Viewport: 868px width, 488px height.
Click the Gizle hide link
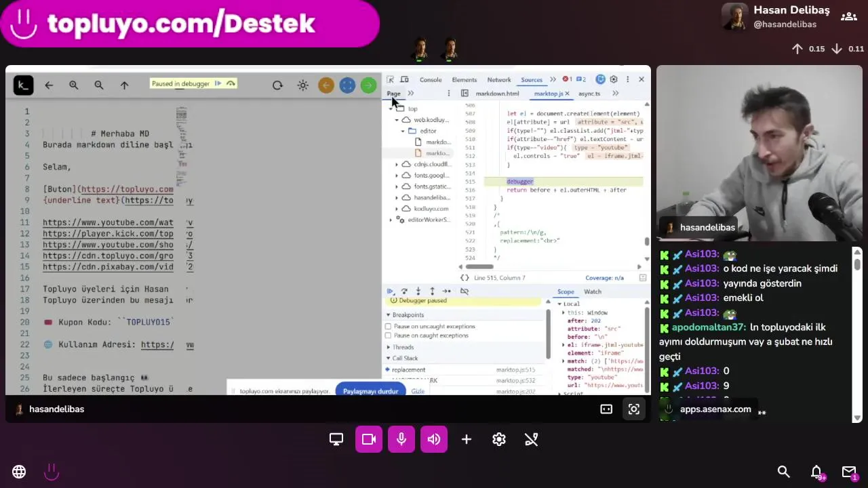click(x=418, y=391)
